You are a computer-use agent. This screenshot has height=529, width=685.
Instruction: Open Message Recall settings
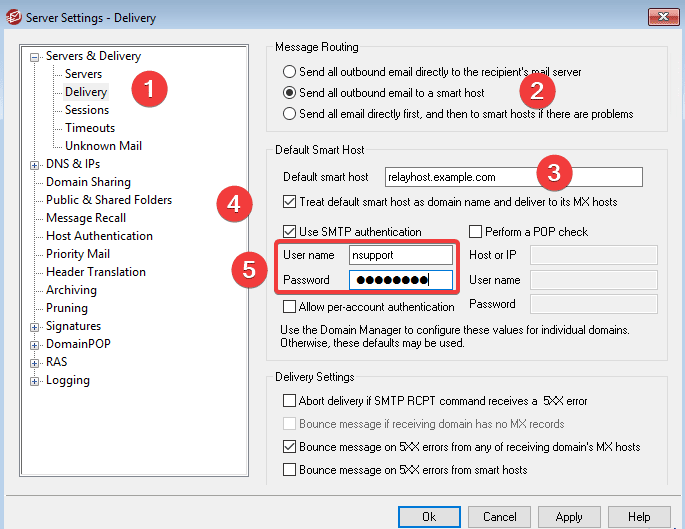coord(86,218)
